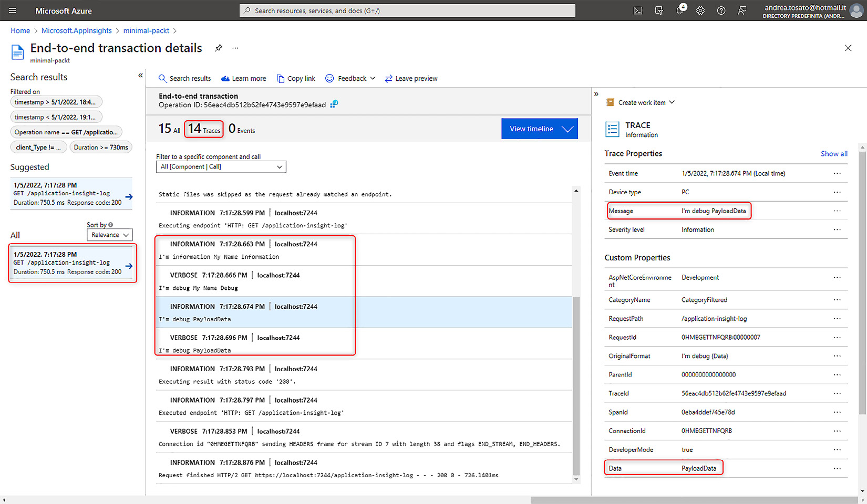
Task: Open the All list result arrow
Action: coord(129,266)
